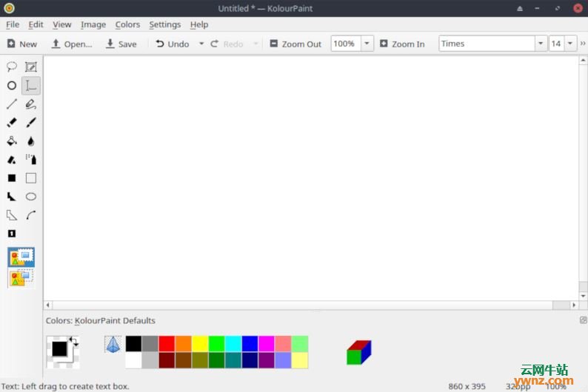Select the Elliptical Selection tool
The width and height of the screenshot is (588, 392).
[12, 85]
